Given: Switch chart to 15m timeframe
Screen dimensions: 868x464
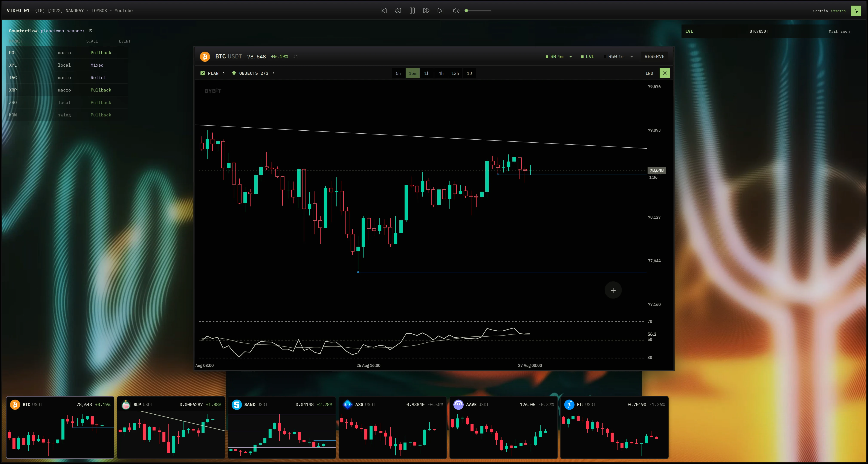Looking at the screenshot, I should (x=413, y=73).
